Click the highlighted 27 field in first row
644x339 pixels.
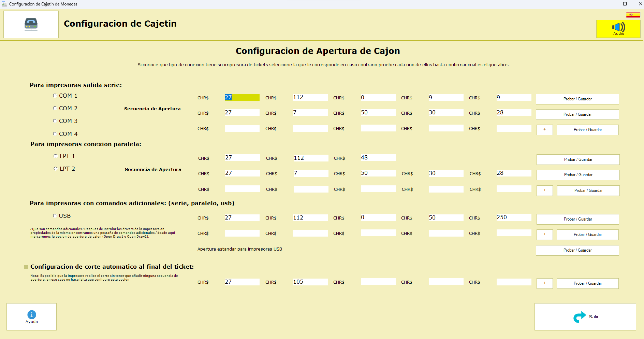[242, 98]
